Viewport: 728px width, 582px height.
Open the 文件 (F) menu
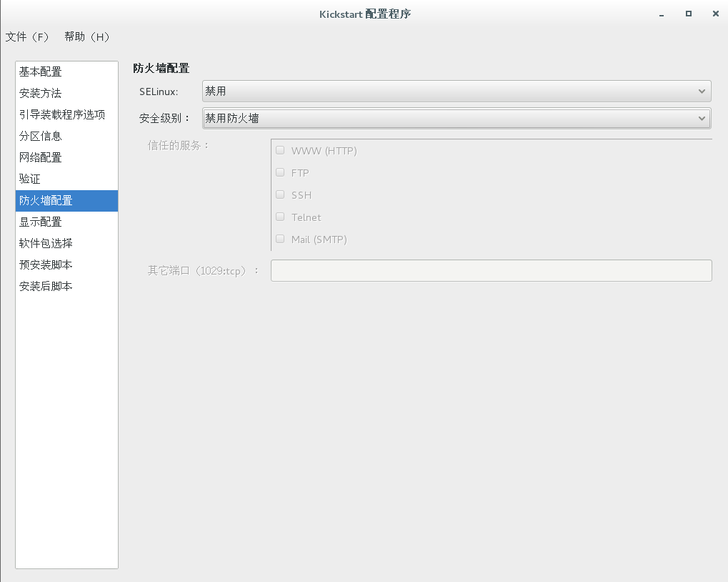27,36
